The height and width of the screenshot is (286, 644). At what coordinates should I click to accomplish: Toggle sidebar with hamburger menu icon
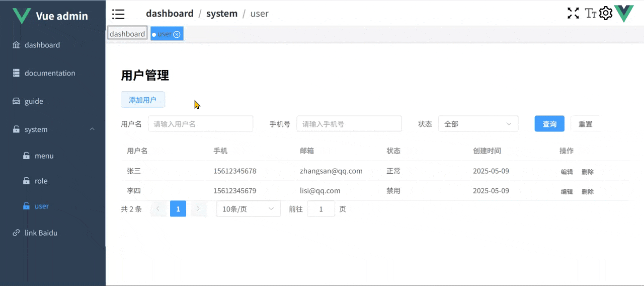[x=118, y=14]
